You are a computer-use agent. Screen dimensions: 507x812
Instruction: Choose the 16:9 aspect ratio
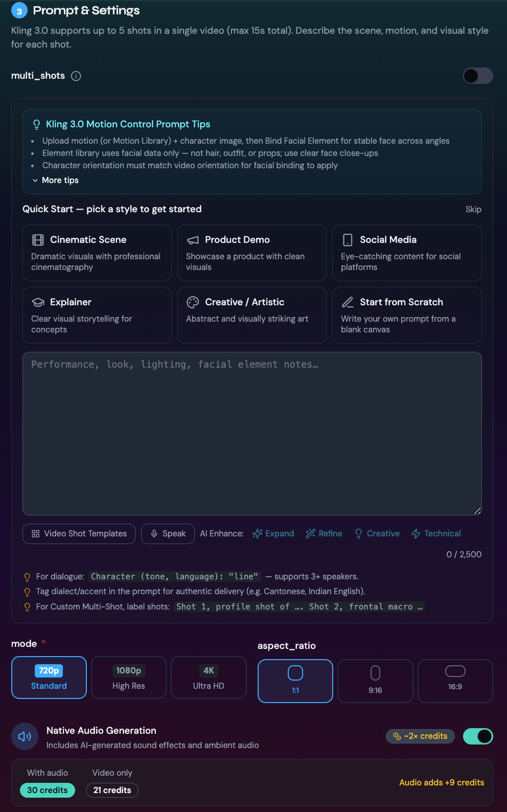pos(455,681)
